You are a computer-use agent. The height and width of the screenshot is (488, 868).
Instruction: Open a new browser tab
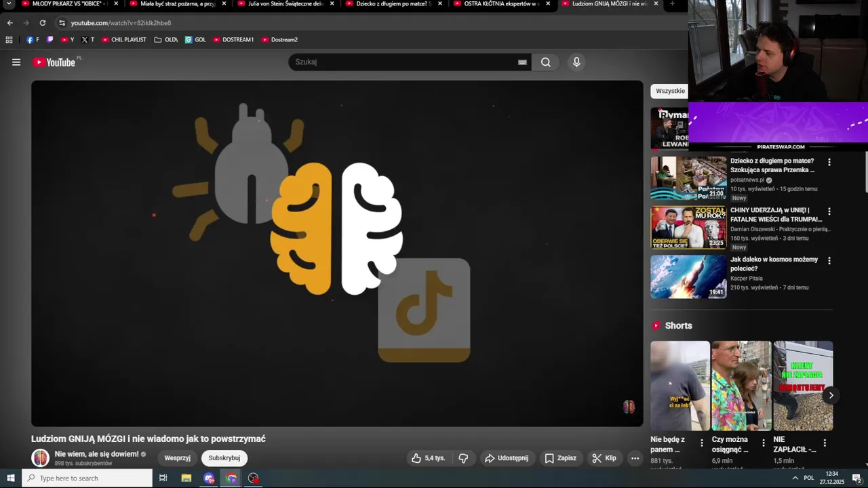(x=672, y=4)
